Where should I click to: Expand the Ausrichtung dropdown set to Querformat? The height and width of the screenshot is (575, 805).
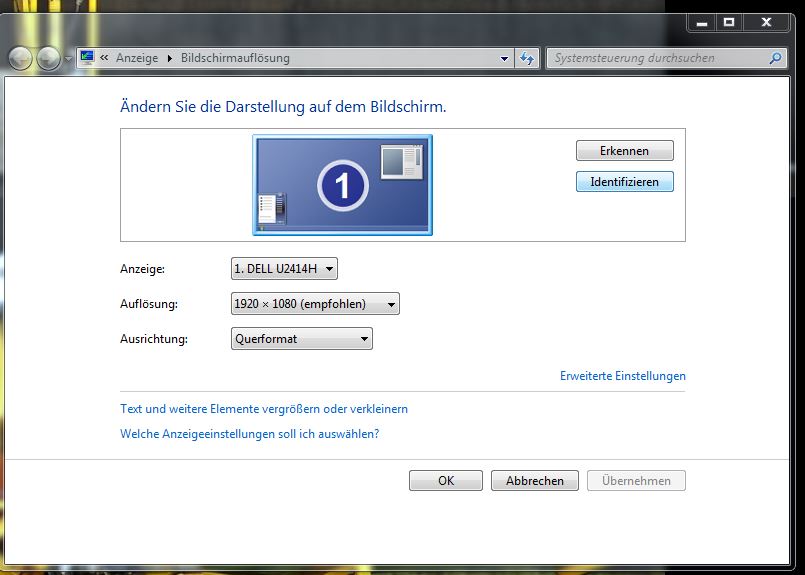click(x=301, y=339)
